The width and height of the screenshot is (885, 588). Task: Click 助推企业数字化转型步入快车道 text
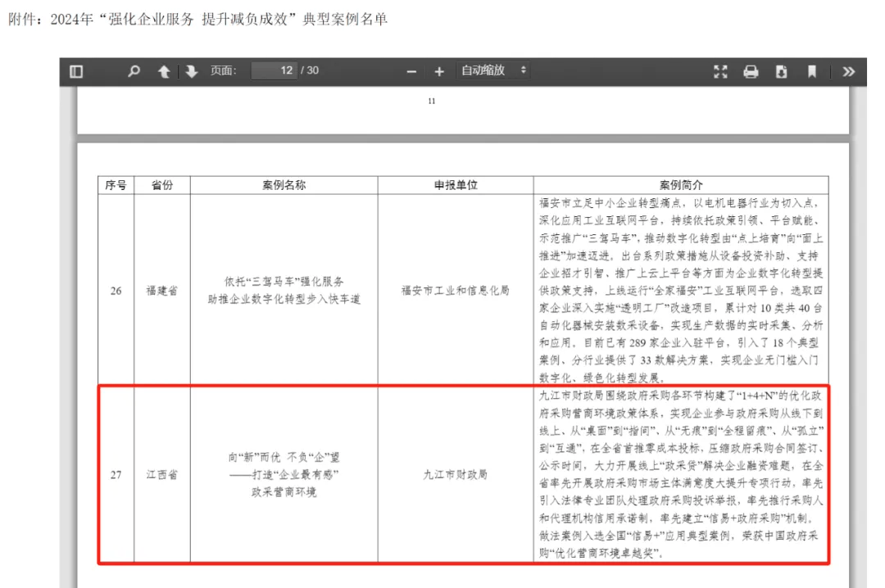point(284,299)
